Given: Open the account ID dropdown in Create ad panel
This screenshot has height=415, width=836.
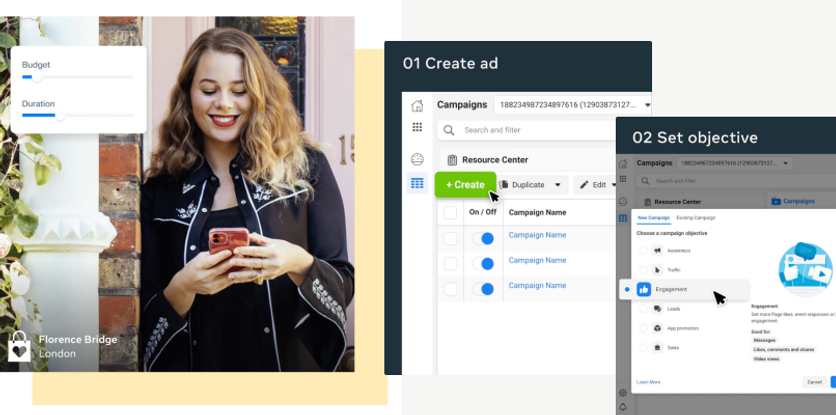Looking at the screenshot, I should coord(573,105).
